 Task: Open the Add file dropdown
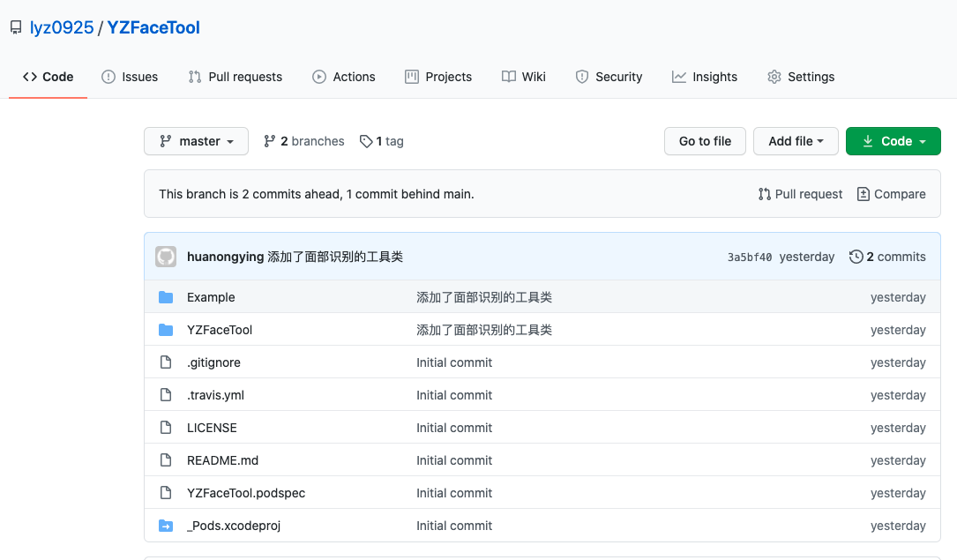[x=796, y=141]
